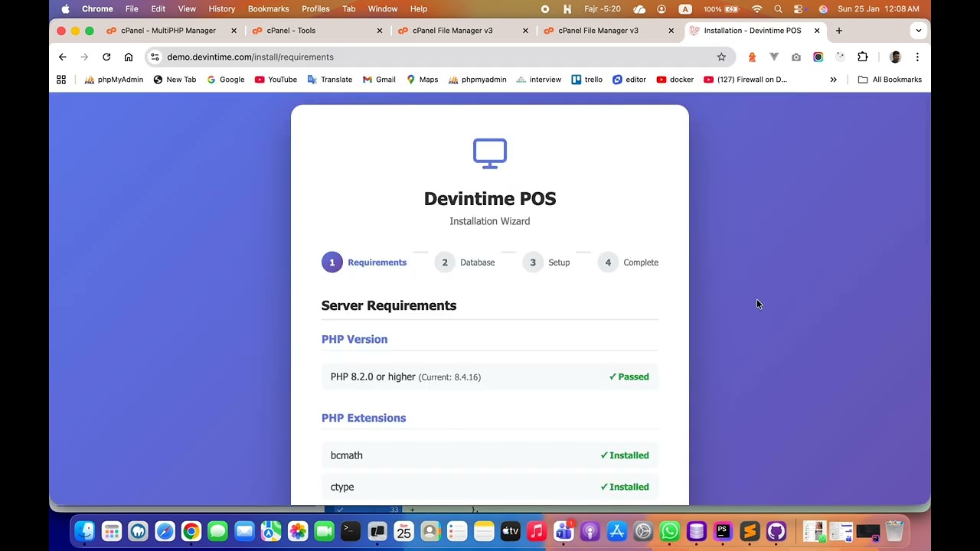Viewport: 980px width, 551px height.
Task: Open the Bookmarks menu
Action: pos(269,9)
